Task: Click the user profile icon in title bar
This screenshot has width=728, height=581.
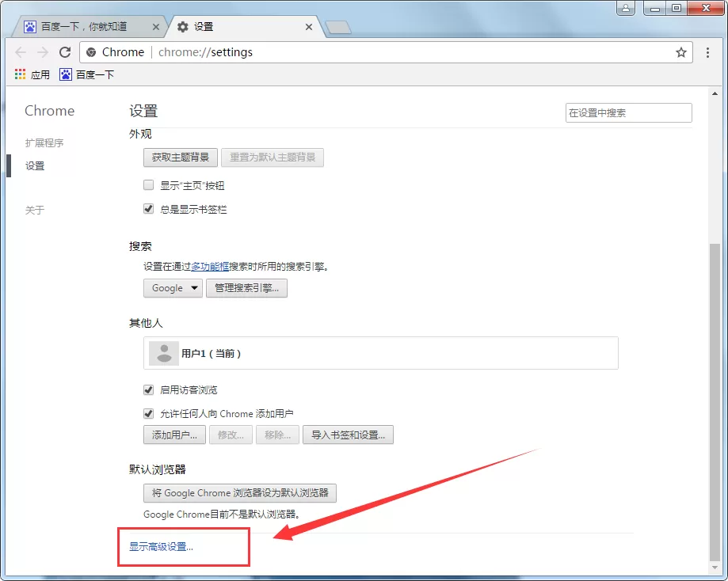Action: 626,8
